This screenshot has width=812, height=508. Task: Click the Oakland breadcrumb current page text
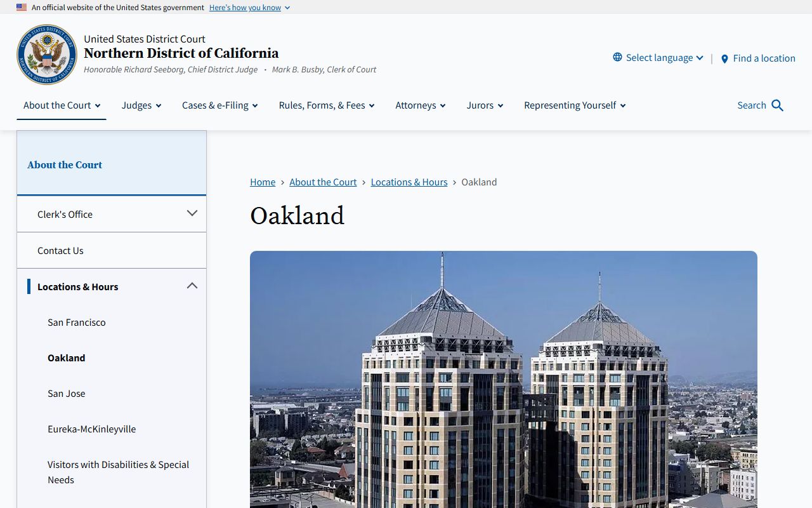(x=479, y=182)
